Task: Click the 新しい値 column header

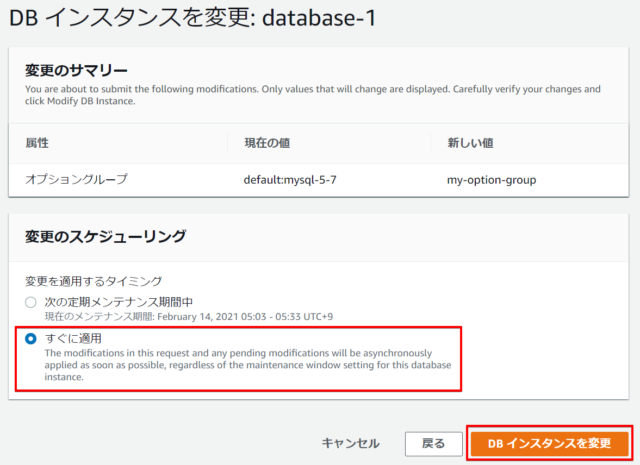Action: [470, 143]
